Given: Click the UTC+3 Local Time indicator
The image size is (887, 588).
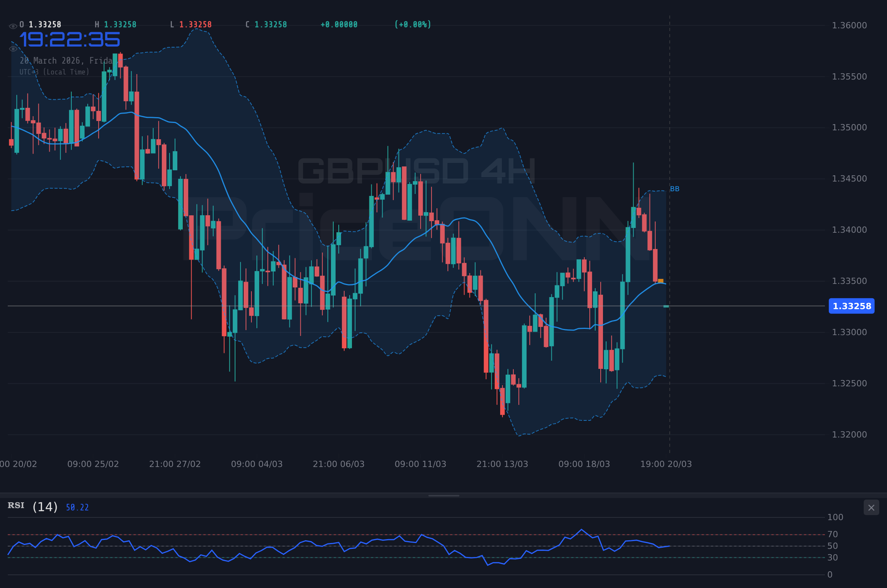Looking at the screenshot, I should point(54,72).
